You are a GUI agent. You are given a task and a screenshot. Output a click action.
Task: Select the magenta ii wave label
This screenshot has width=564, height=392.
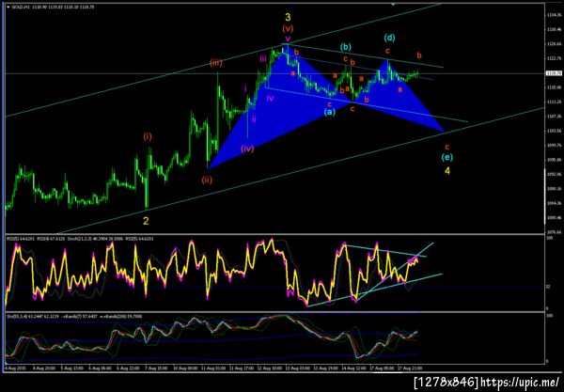(x=254, y=119)
